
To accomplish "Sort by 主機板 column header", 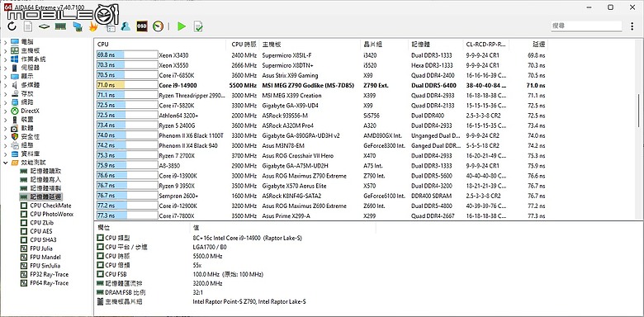I will 310,45.
